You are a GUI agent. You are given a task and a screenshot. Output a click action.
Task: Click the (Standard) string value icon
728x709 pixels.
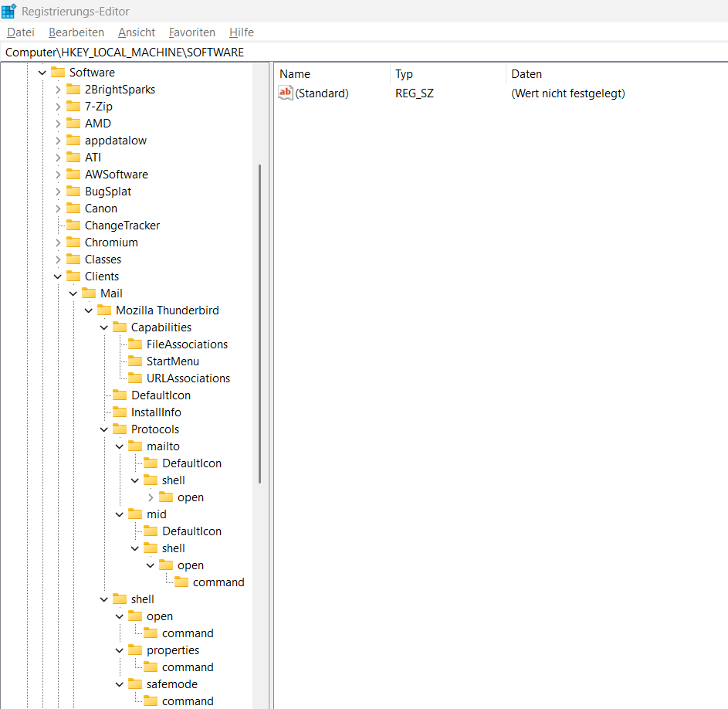[x=286, y=93]
